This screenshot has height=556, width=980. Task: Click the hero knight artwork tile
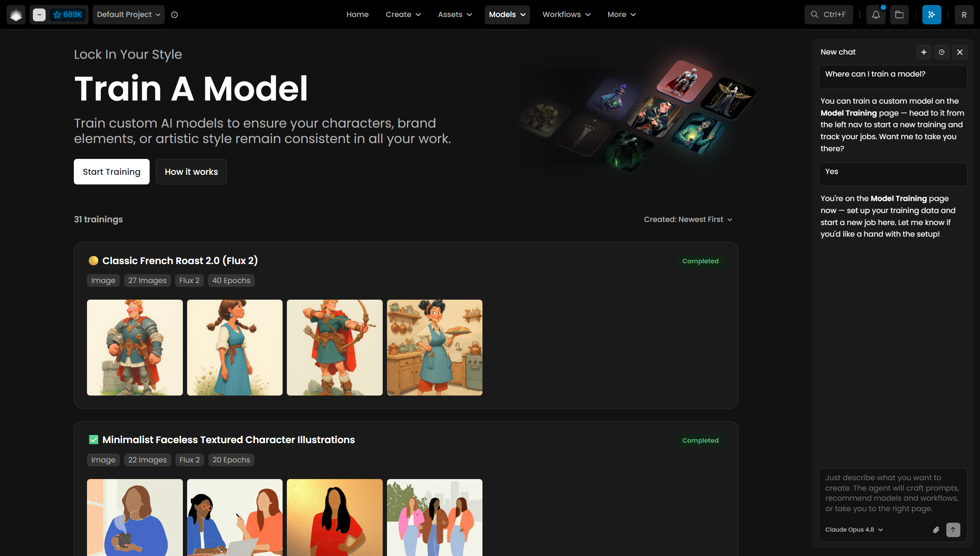(684, 81)
